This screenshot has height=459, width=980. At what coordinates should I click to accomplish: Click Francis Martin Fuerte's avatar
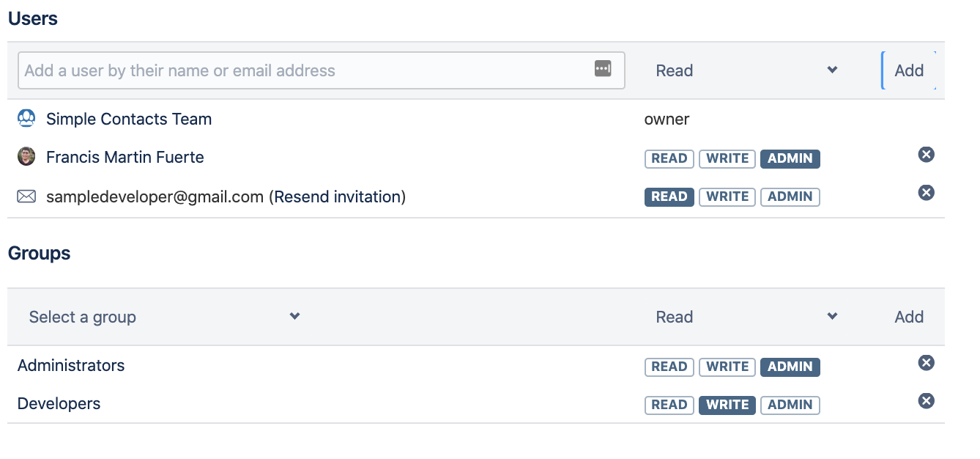(26, 156)
